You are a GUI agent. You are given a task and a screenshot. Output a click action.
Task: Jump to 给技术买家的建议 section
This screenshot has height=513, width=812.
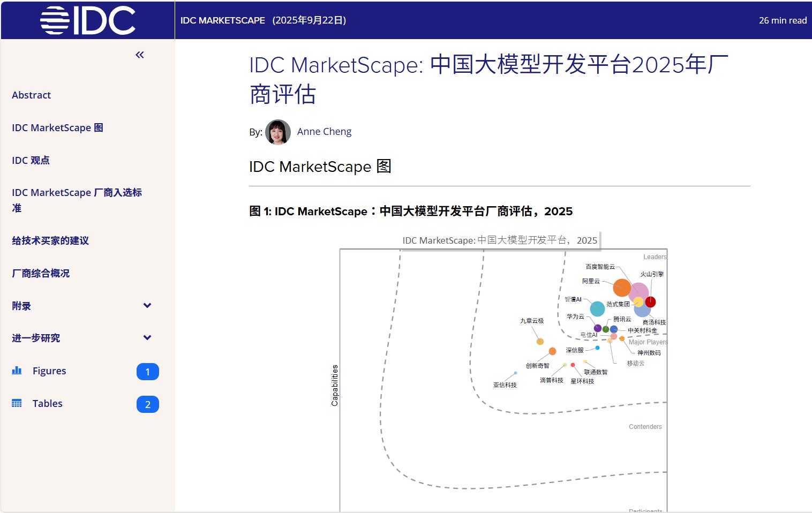tap(50, 241)
